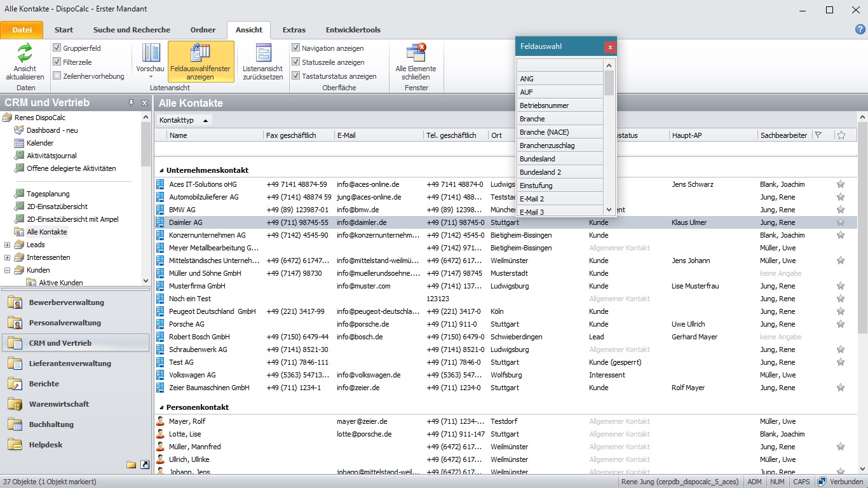The image size is (868, 488).
Task: Collapse the Unternehmenskontakt group
Action: [161, 170]
